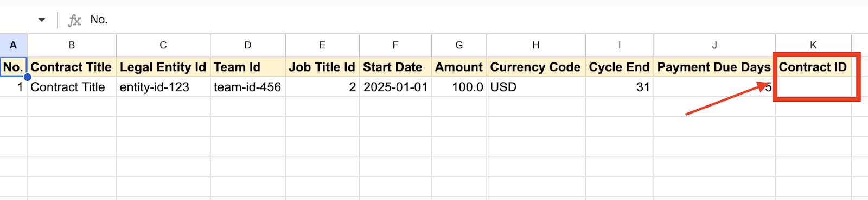Select column B header

click(x=72, y=45)
